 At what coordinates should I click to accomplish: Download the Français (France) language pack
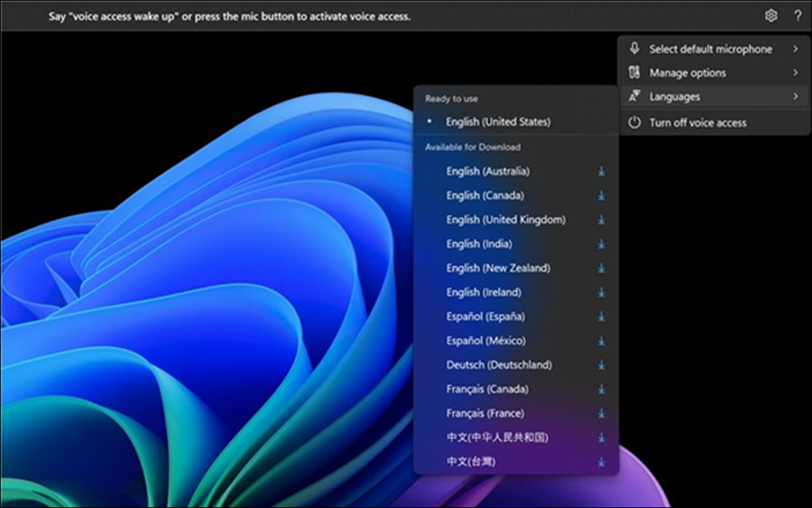601,414
